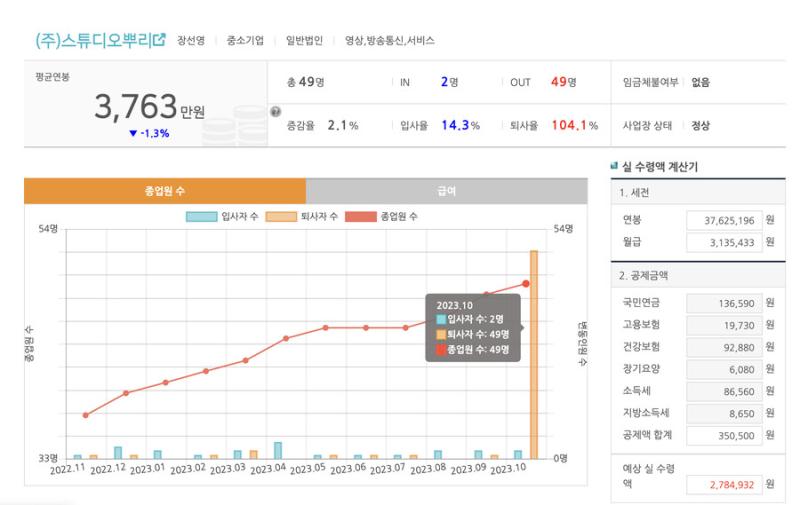The width and height of the screenshot is (800, 505).
Task: Click the 증감율 2.1% value
Action: coord(342,125)
